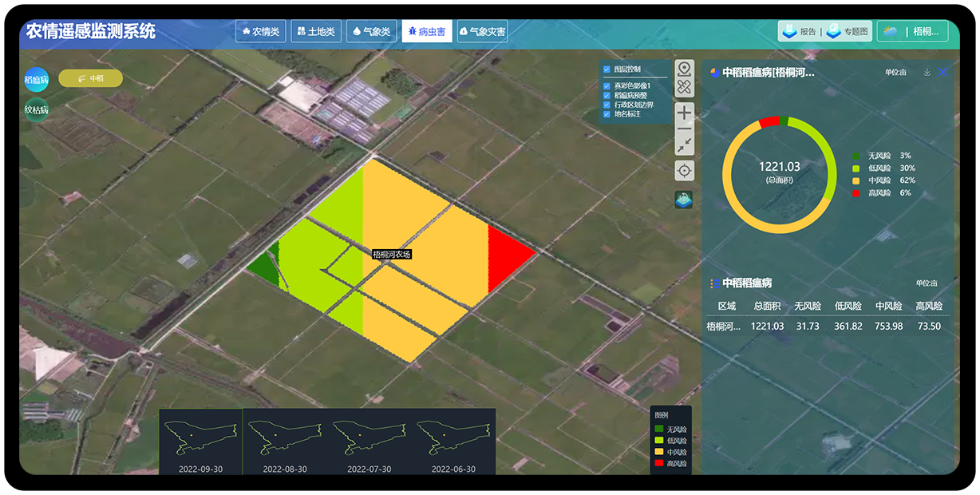Open the blue layer stack basemap icon
This screenshot has height=495, width=980.
pos(684,200)
